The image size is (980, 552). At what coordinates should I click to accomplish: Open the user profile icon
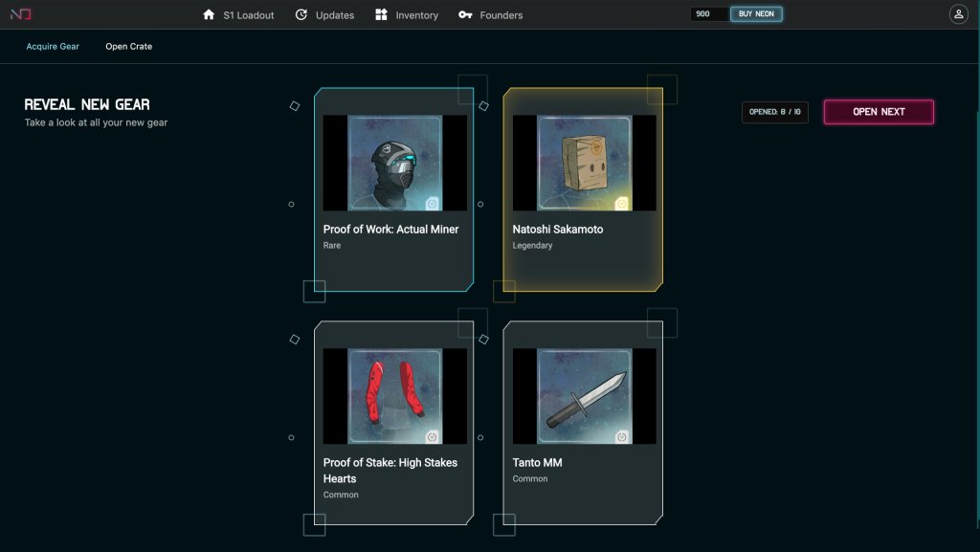pyautogui.click(x=958, y=14)
